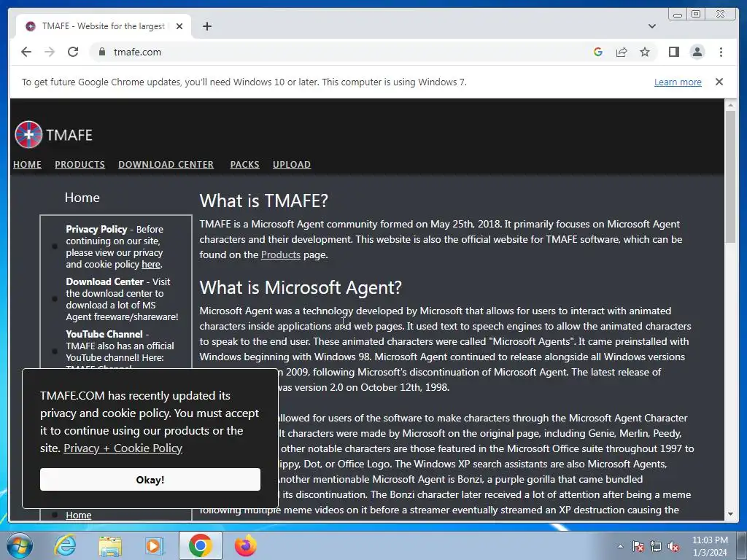Screen dimensions: 747x560
Task: Click the 'What is Microsoft Agent?' heading
Action: coord(300,287)
